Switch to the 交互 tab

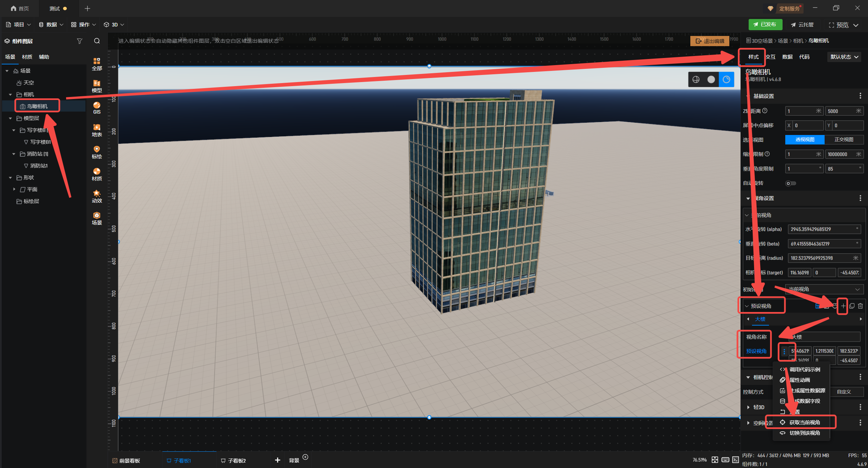point(770,57)
